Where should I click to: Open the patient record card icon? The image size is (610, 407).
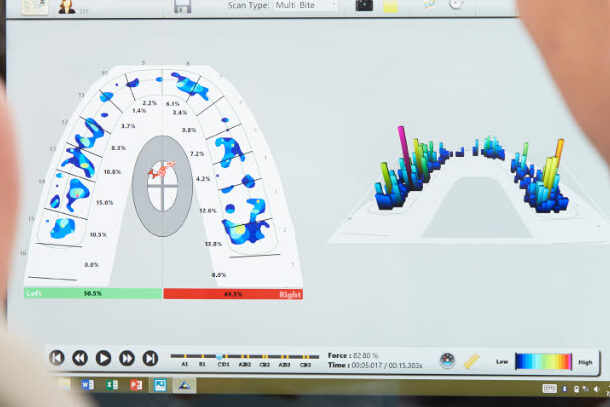(x=35, y=7)
